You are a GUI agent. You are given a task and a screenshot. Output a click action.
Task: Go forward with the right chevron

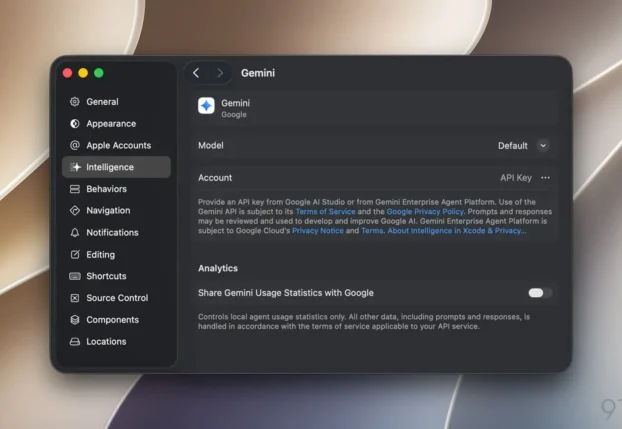220,73
